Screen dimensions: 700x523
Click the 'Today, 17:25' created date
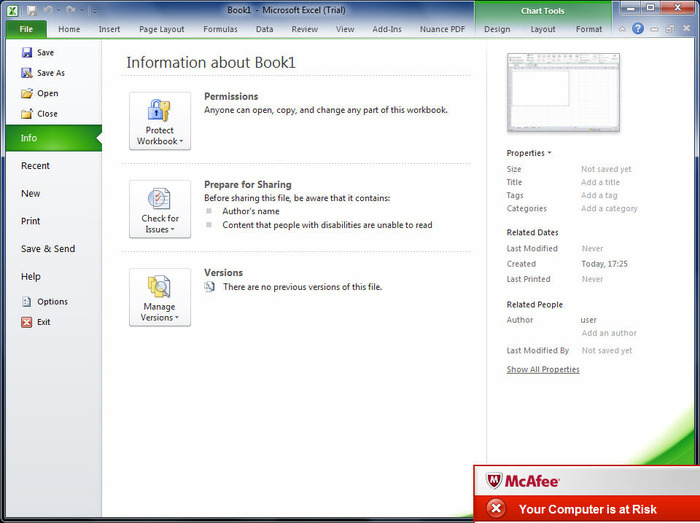click(x=604, y=264)
